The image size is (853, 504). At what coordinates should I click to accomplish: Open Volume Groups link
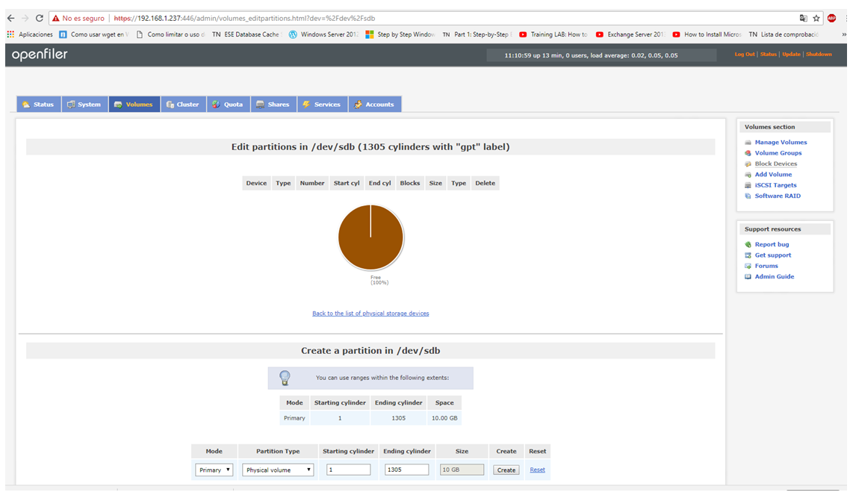pos(778,153)
